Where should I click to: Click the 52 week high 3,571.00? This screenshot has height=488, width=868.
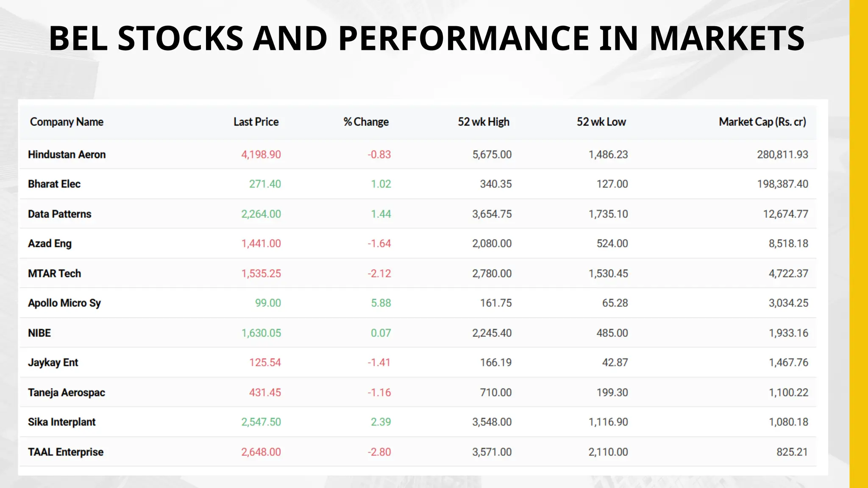point(492,452)
